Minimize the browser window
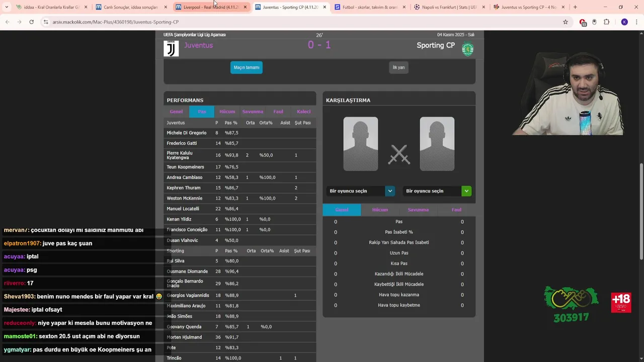The height and width of the screenshot is (362, 644). [605, 7]
